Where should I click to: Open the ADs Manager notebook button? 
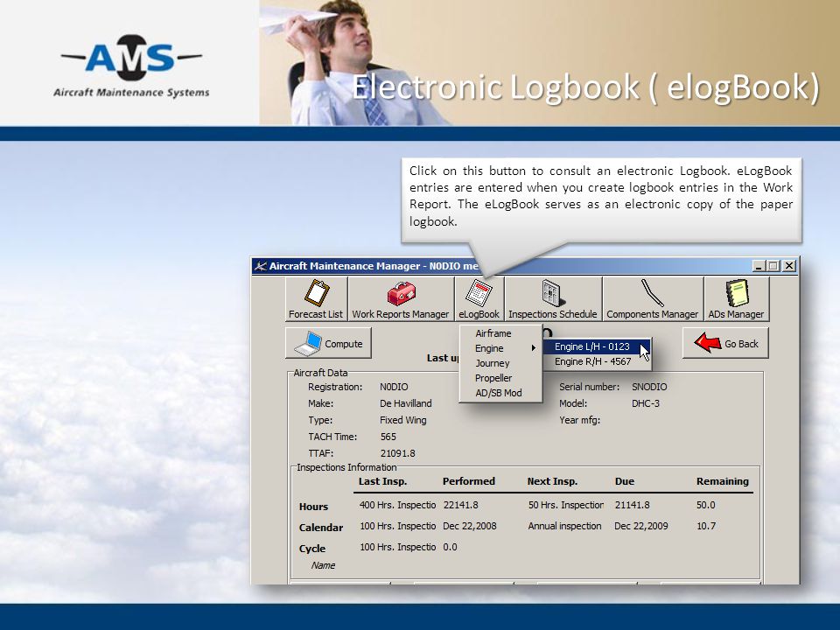[736, 299]
